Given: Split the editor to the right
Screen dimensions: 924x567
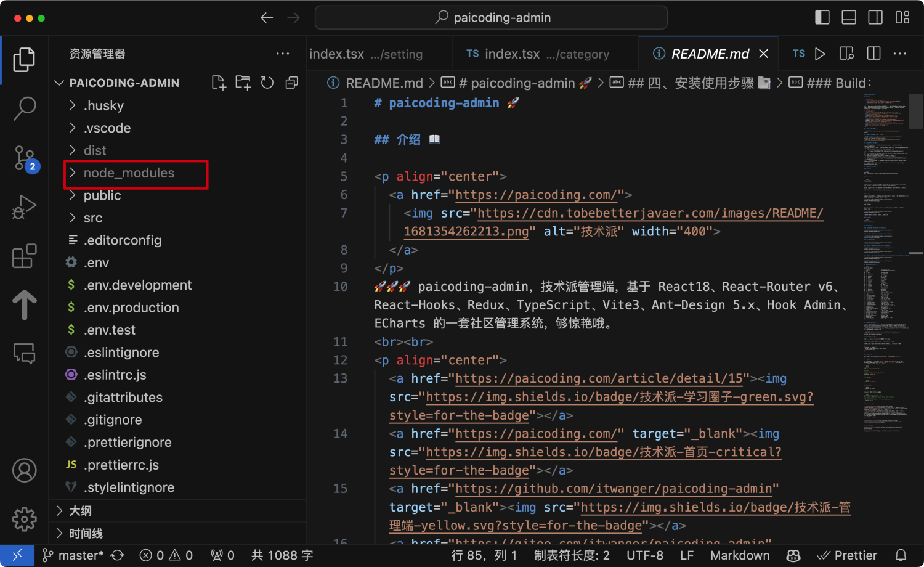Looking at the screenshot, I should coord(873,54).
